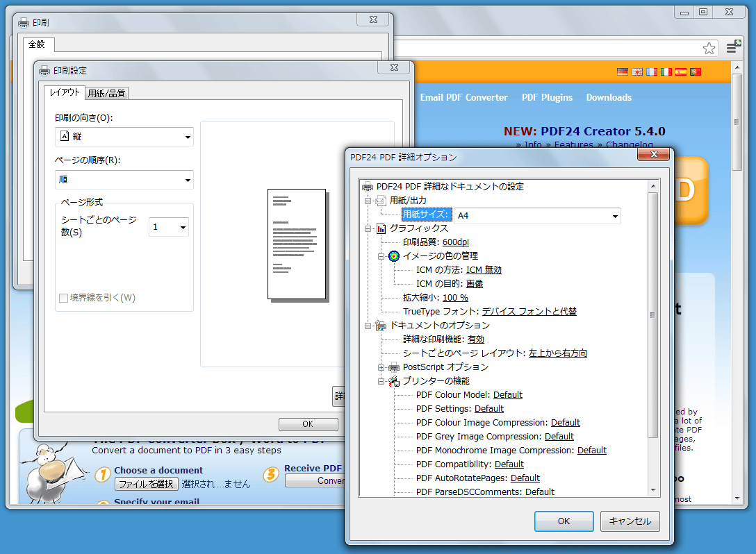Click the ICM 無効 value link
Viewport: 756px width, 554px height.
(484, 270)
